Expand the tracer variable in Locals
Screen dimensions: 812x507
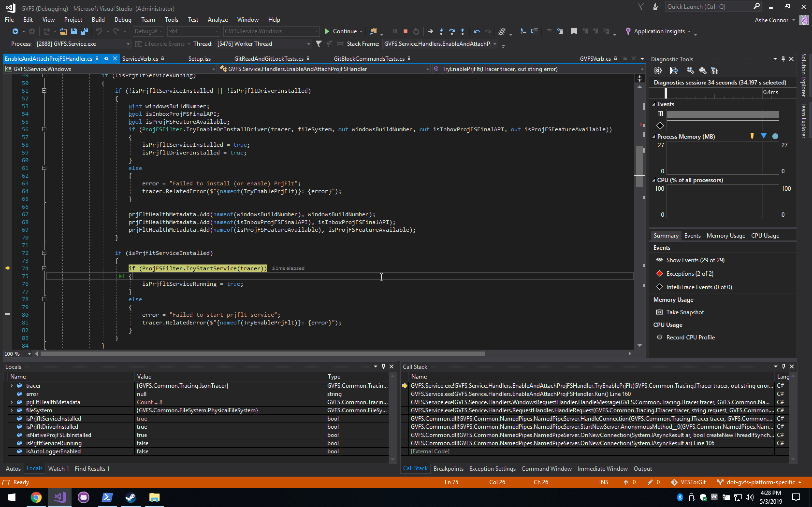pyautogui.click(x=11, y=386)
